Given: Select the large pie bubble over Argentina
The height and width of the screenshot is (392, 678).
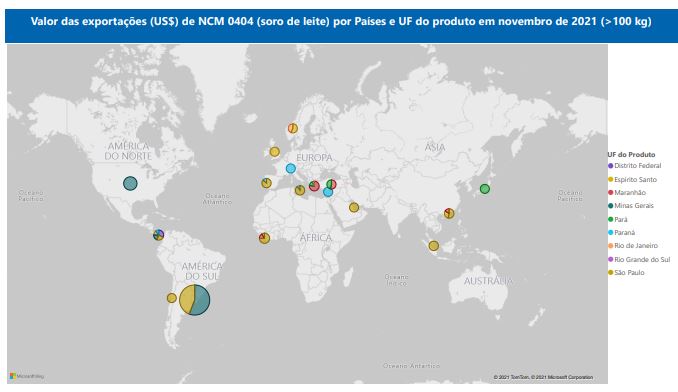Looking at the screenshot, I should (195, 300).
